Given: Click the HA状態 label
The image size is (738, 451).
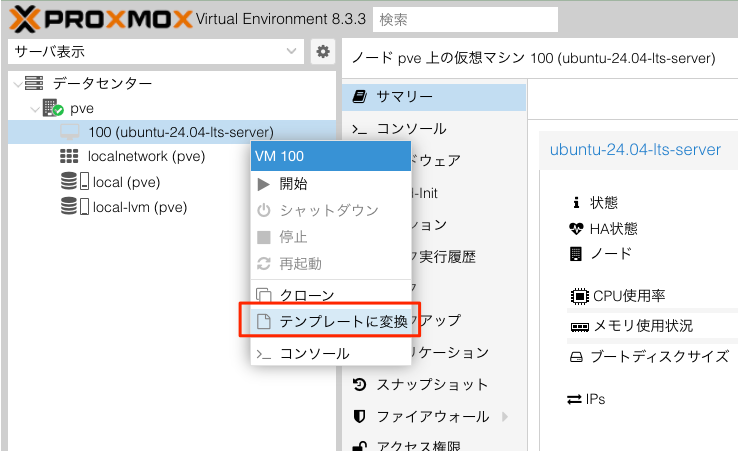Looking at the screenshot, I should (613, 229).
